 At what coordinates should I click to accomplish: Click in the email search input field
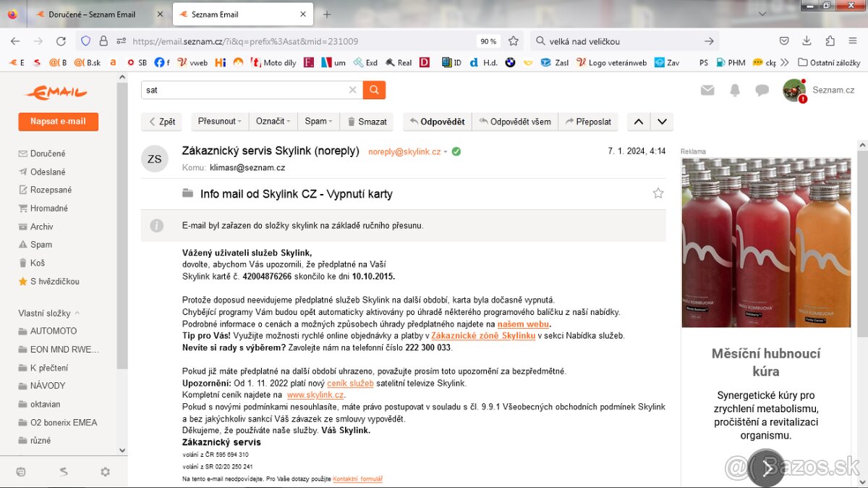click(x=244, y=90)
